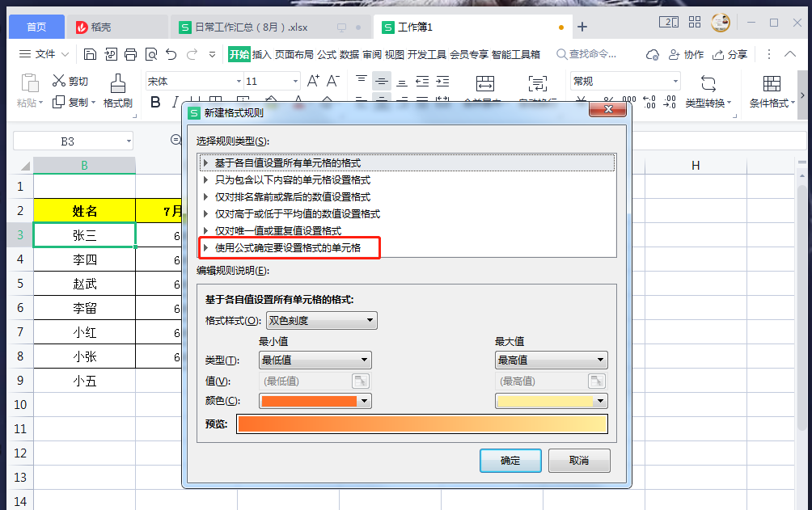Open the 文件 file menu
Screen dimensions: 812x510
[x=44, y=54]
